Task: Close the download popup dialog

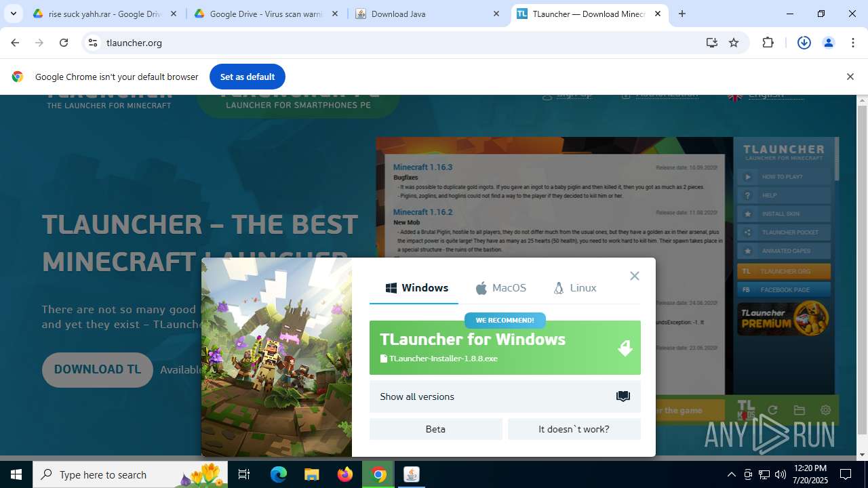Action: [635, 276]
